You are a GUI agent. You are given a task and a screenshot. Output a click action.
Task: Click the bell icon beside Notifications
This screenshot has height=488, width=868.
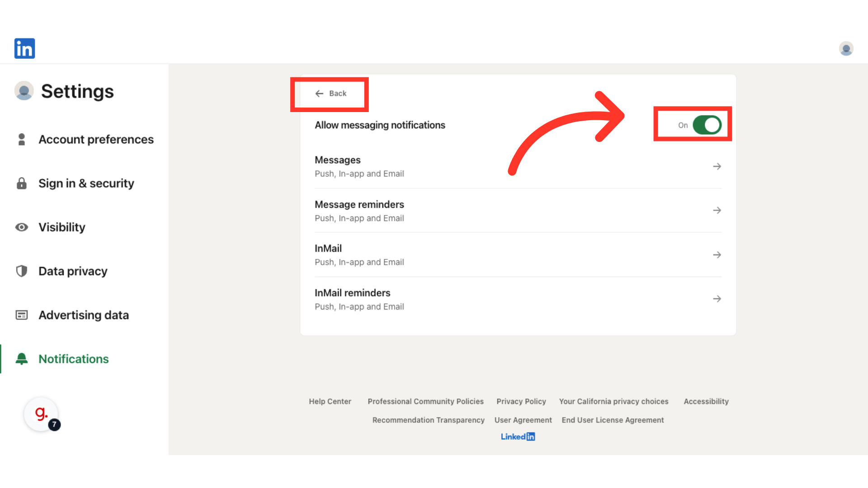pyautogui.click(x=21, y=359)
